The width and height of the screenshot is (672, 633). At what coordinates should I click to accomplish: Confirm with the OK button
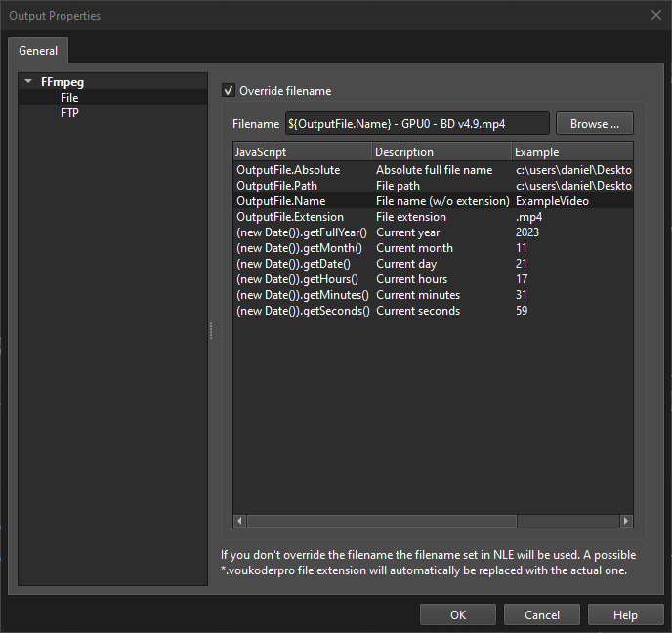tap(458, 615)
